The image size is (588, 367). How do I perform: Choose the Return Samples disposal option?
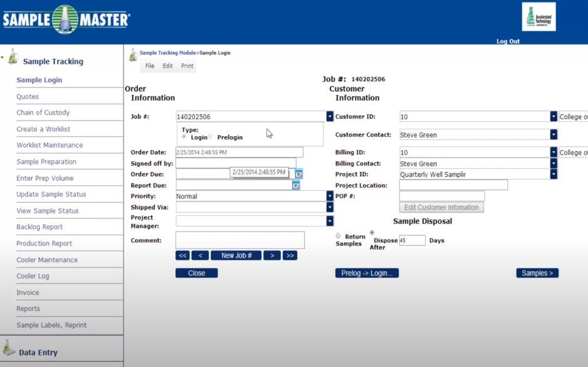pos(337,234)
